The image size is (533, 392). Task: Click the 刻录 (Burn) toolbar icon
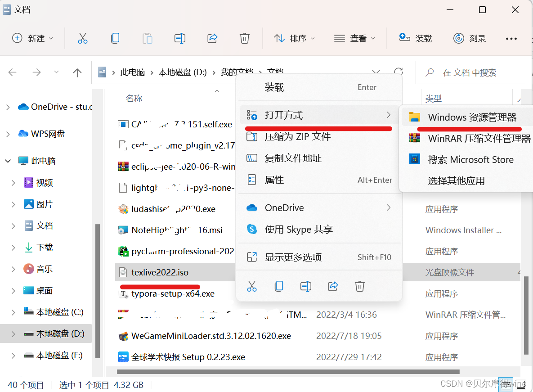tap(470, 38)
